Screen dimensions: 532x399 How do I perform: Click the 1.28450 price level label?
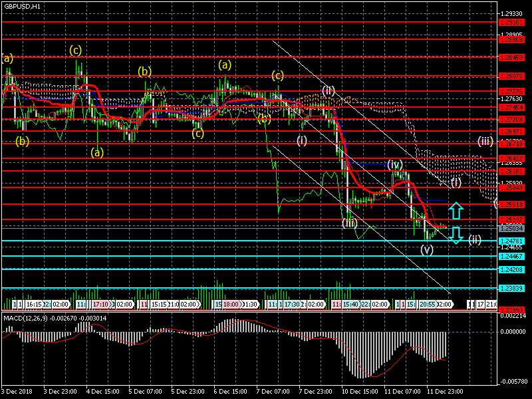click(x=511, y=58)
